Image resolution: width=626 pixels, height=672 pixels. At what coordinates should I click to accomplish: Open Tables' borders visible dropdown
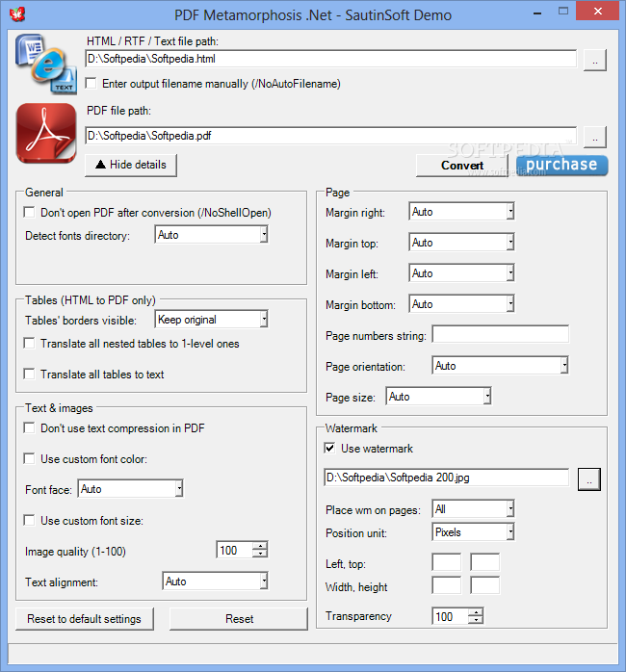(264, 320)
